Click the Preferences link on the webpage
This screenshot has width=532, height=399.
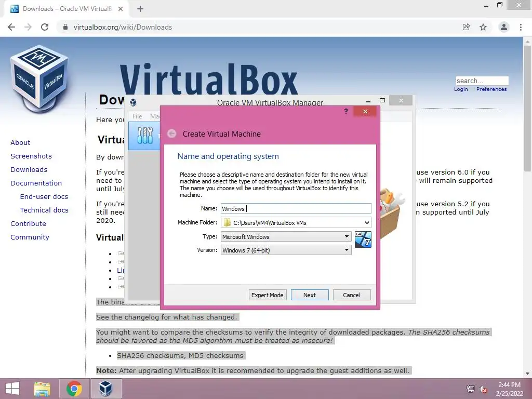click(491, 89)
